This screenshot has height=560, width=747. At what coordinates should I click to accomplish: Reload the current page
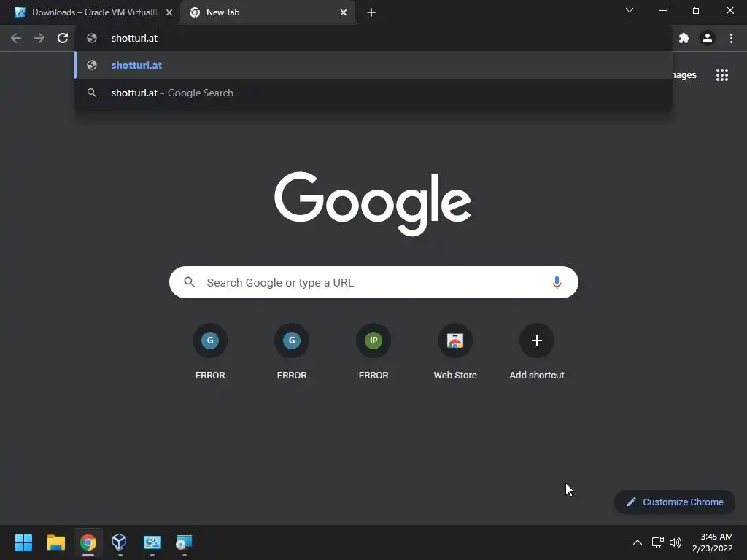pos(63,38)
